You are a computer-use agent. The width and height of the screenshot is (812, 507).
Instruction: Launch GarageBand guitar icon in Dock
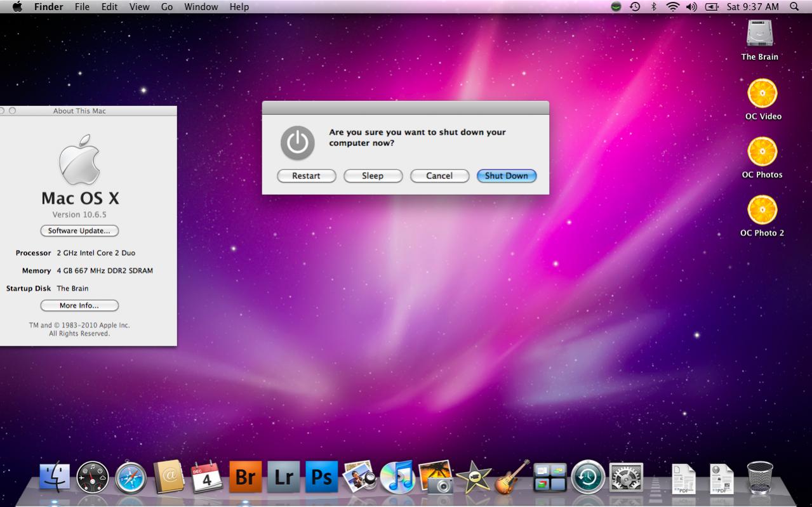tap(512, 477)
